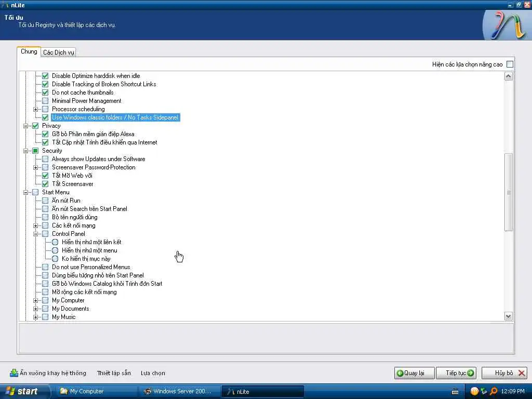The image size is (532, 399).
Task: Click the Tiếp tục next button
Action: [456, 373]
